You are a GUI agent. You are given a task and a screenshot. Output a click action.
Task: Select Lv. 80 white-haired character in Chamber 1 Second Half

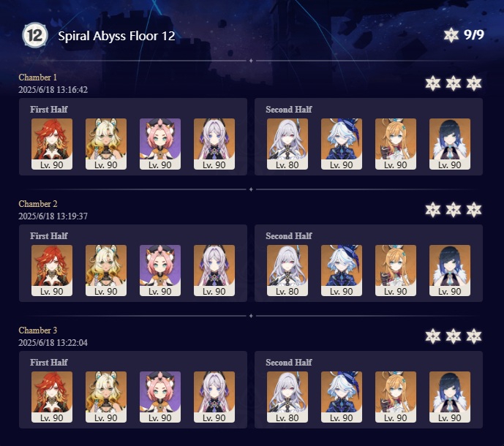tap(287, 144)
